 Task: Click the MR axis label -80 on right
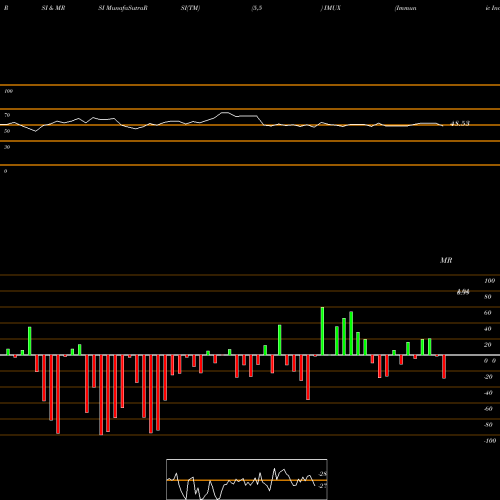coord(488,425)
